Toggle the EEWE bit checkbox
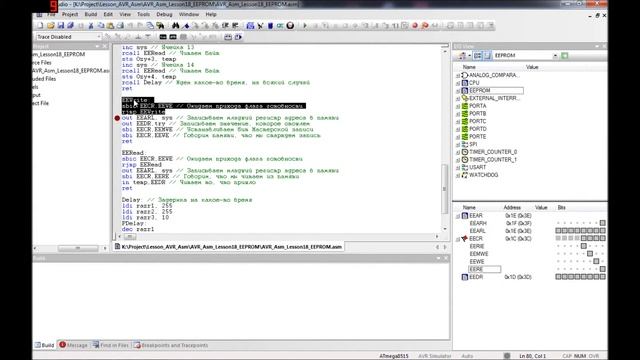This screenshot has height=360, width=640. point(596,261)
